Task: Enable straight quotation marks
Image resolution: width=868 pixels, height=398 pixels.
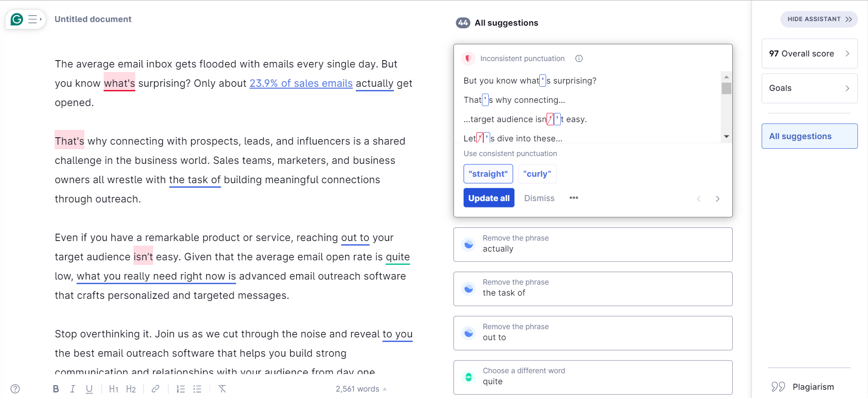Action: click(488, 174)
